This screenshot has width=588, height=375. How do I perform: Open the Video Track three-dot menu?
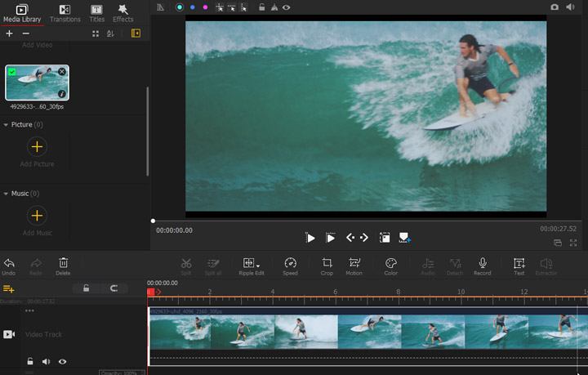click(29, 310)
